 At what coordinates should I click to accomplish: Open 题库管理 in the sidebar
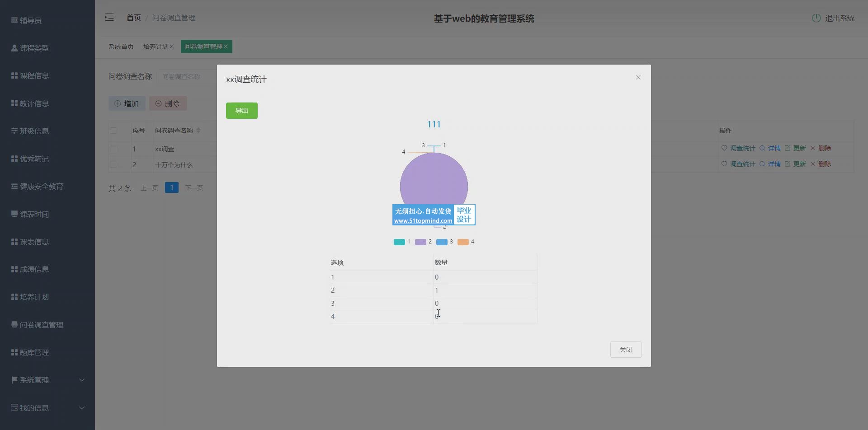(x=47, y=352)
